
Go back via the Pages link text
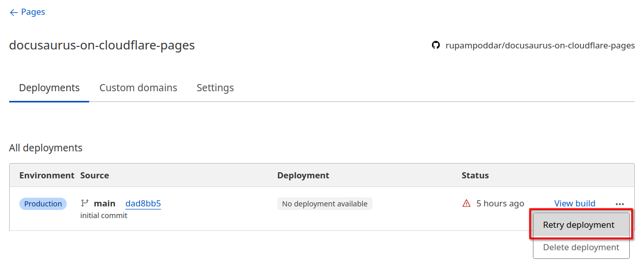click(33, 12)
